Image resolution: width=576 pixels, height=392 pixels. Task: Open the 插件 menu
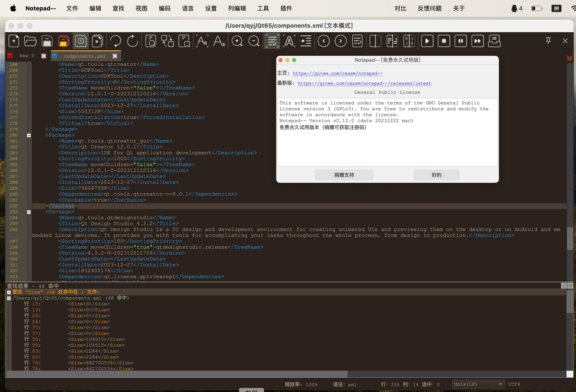(x=286, y=8)
